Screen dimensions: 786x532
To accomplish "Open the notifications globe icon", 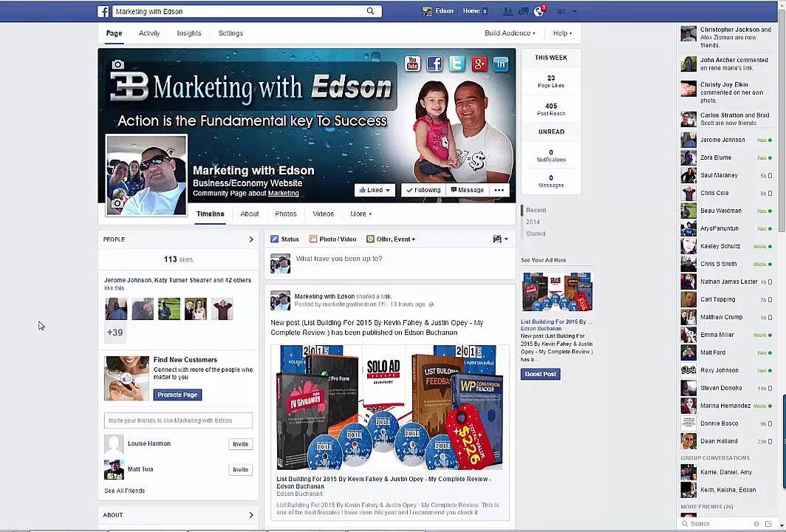I will pos(539,11).
